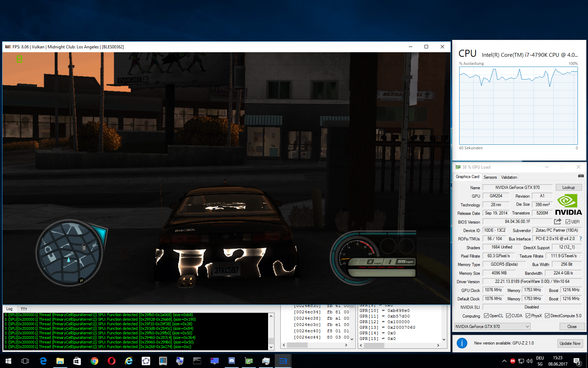This screenshot has height=368, width=588.
Task: Toggle the UEFI checkbox
Action: [568, 222]
